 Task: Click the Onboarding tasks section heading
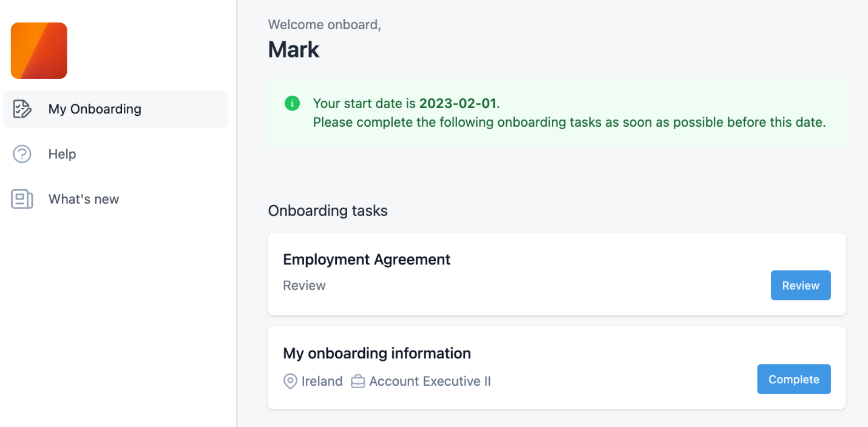328,211
